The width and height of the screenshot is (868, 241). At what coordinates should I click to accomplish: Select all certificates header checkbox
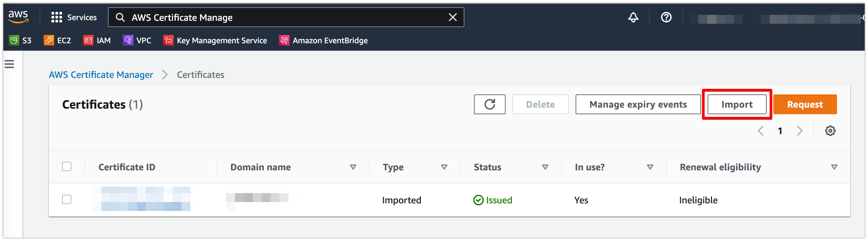67,166
